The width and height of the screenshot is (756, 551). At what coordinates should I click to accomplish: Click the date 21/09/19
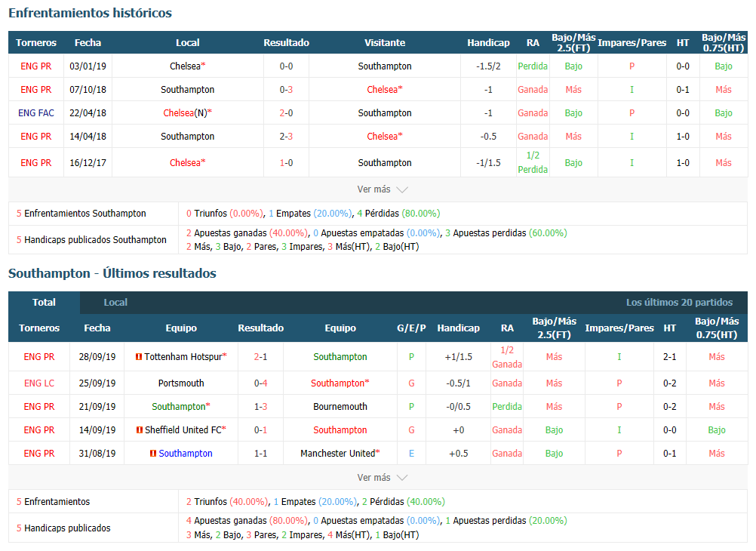tap(97, 407)
